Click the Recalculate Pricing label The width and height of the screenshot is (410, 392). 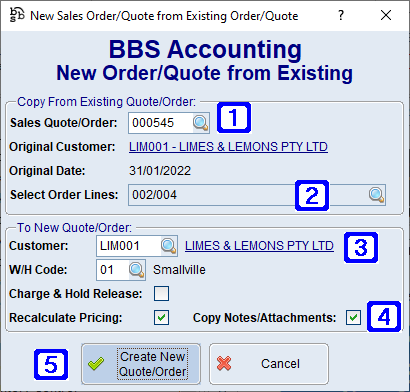coord(66,318)
